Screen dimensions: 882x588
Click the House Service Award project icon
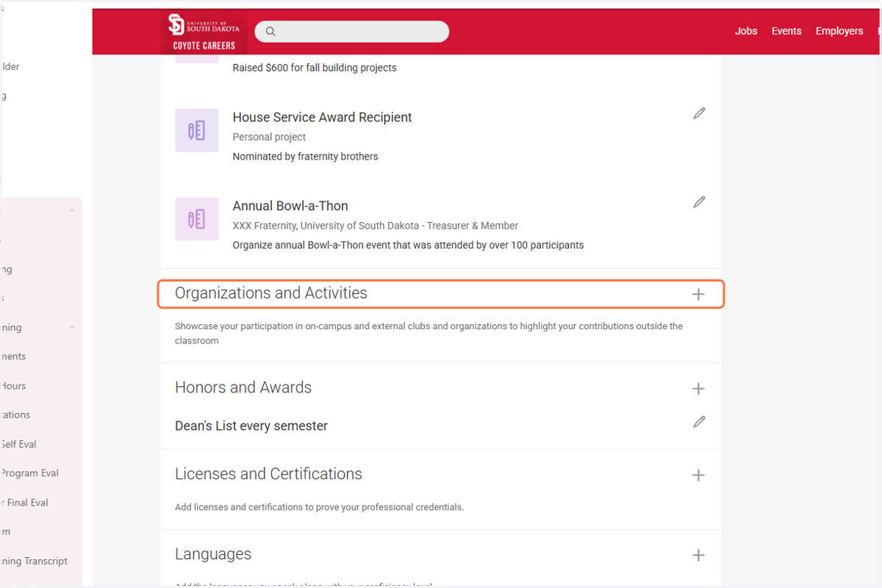point(196,131)
